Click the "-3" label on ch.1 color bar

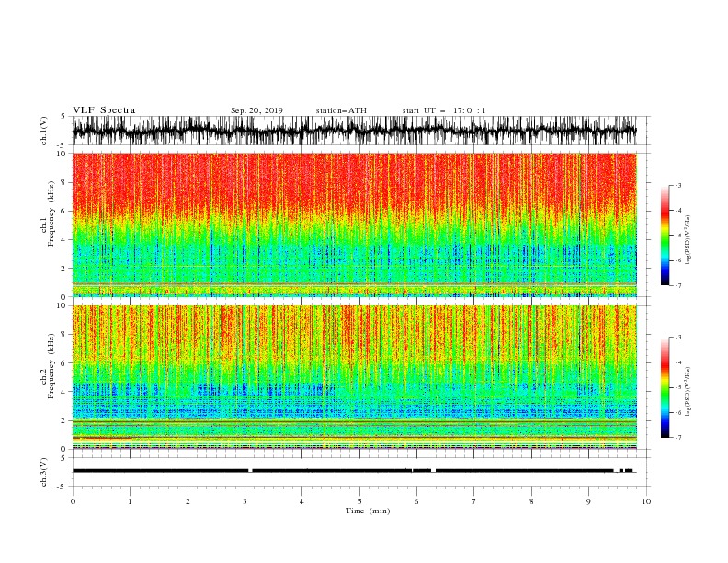point(677,185)
